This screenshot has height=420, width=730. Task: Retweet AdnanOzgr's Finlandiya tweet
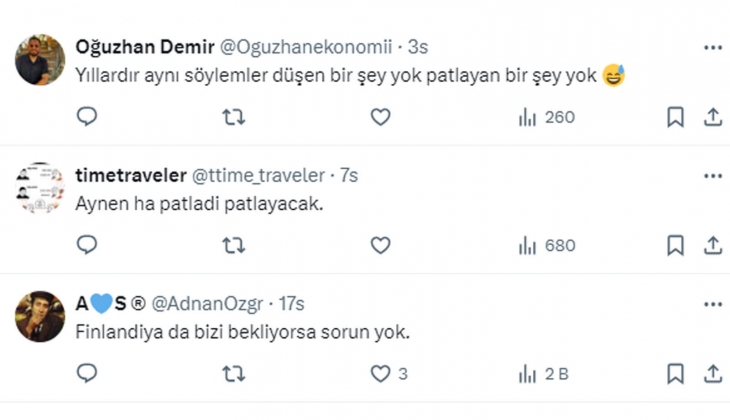[233, 374]
